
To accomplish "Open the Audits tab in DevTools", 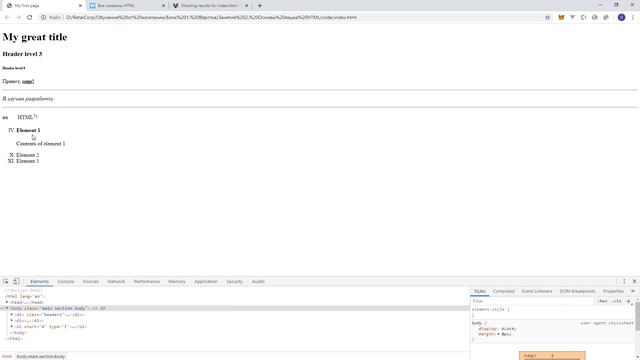I will pos(258,282).
